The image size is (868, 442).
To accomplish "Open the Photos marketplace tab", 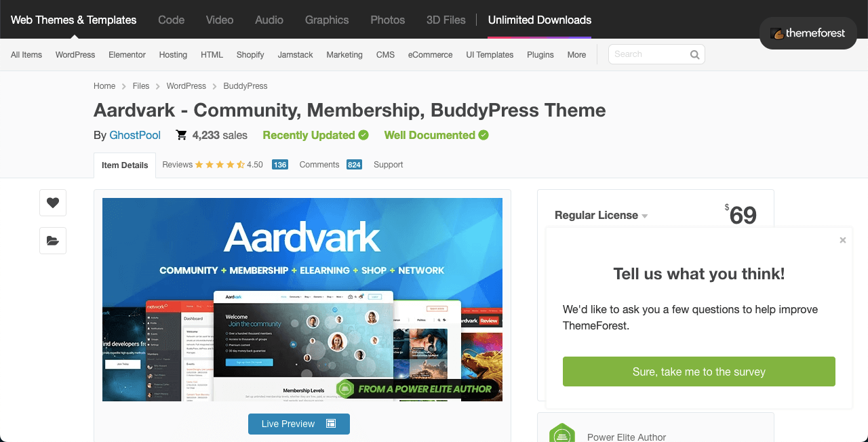I will [x=388, y=20].
